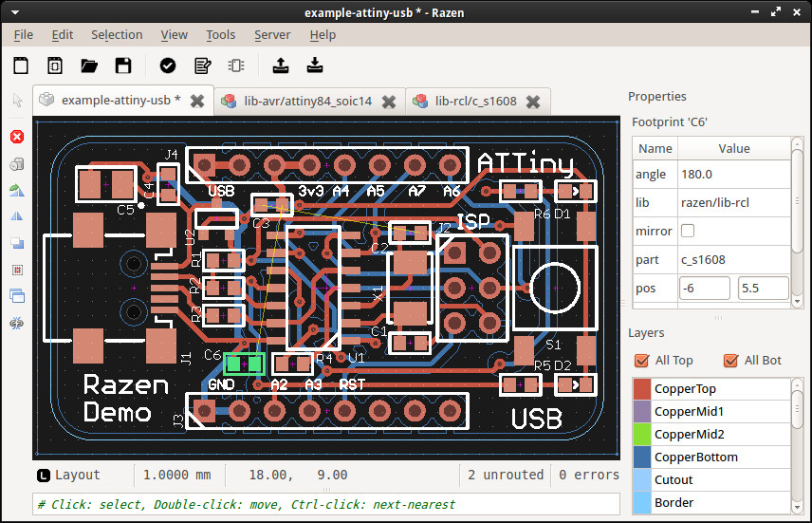Close the lib-rcl/c_s1608 tab
Viewport: 812px width, 523px height.
533,102
